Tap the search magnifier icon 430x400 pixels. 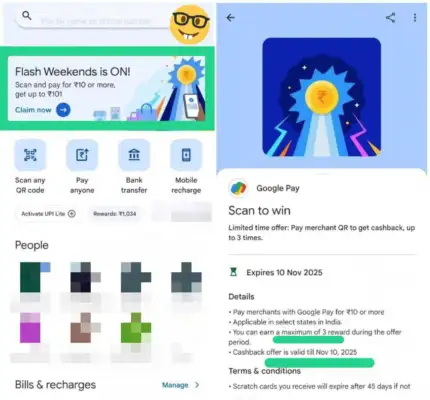(27, 15)
